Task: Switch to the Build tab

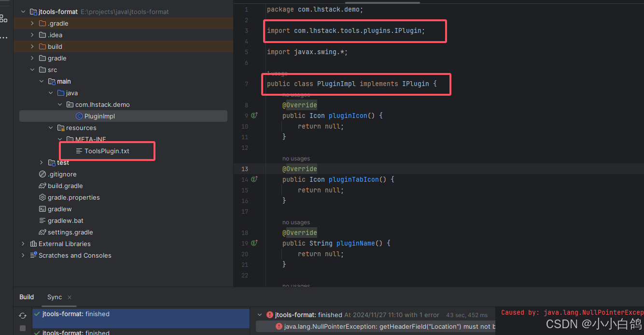Action: point(27,297)
